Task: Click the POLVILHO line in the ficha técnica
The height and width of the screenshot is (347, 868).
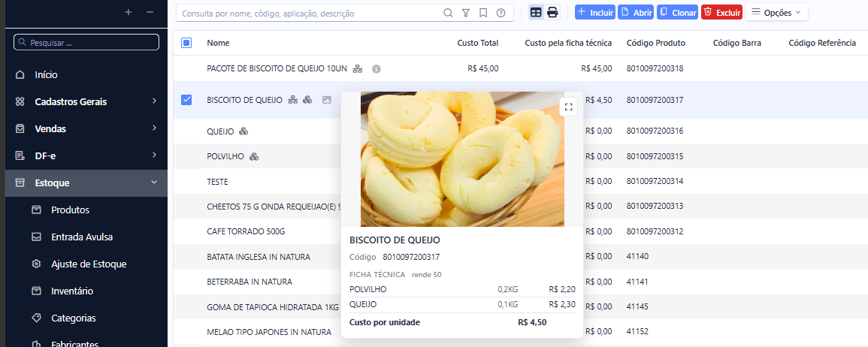Action: (x=462, y=289)
